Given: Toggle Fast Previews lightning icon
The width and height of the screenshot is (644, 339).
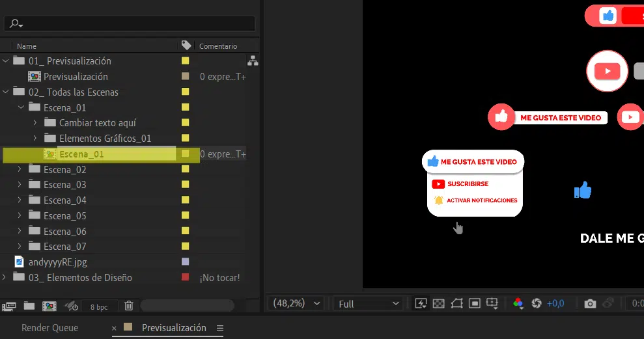Looking at the screenshot, I should pyautogui.click(x=421, y=303).
